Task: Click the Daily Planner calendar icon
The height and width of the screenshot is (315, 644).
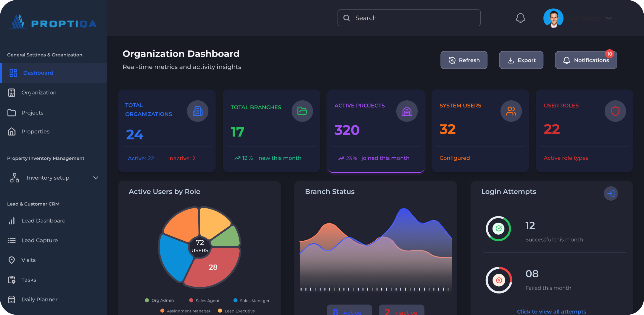Action: click(x=12, y=299)
